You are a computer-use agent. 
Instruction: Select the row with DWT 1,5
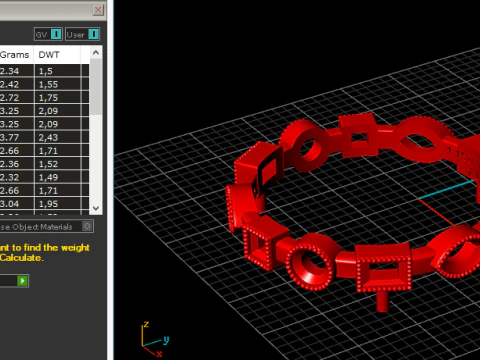44,71
